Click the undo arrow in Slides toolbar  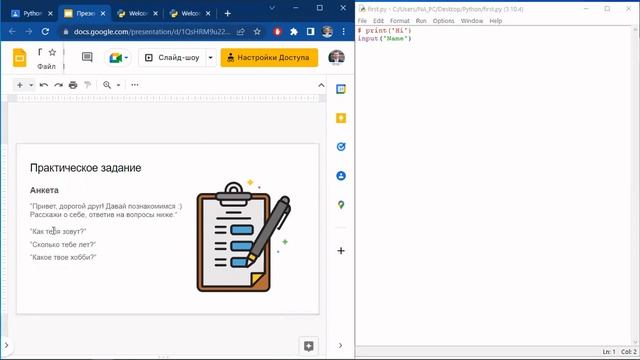(44, 85)
